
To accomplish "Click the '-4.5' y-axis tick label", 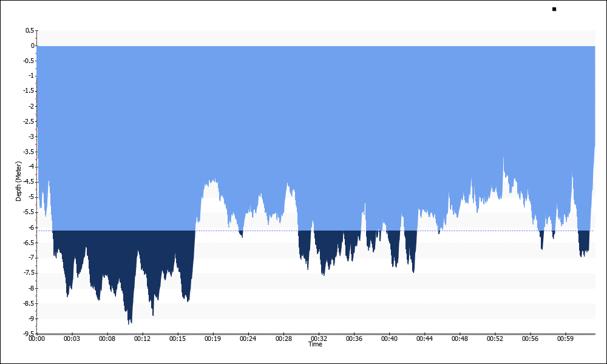I will coord(29,182).
